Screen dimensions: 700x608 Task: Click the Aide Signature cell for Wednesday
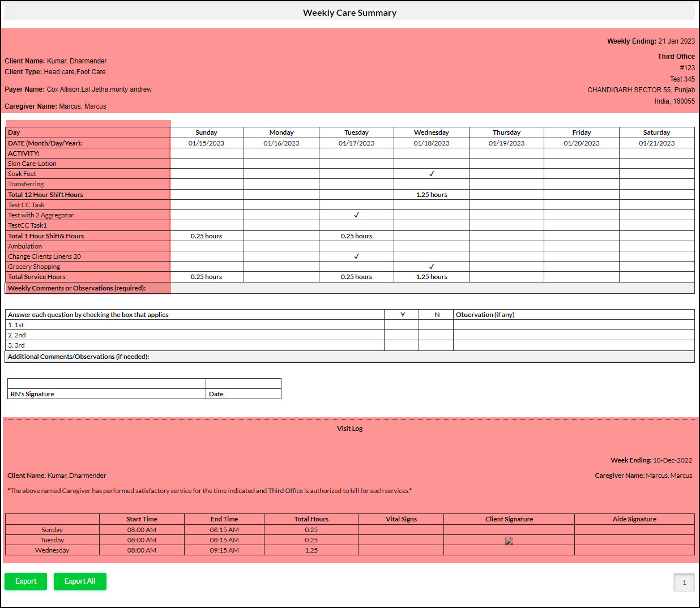634,550
